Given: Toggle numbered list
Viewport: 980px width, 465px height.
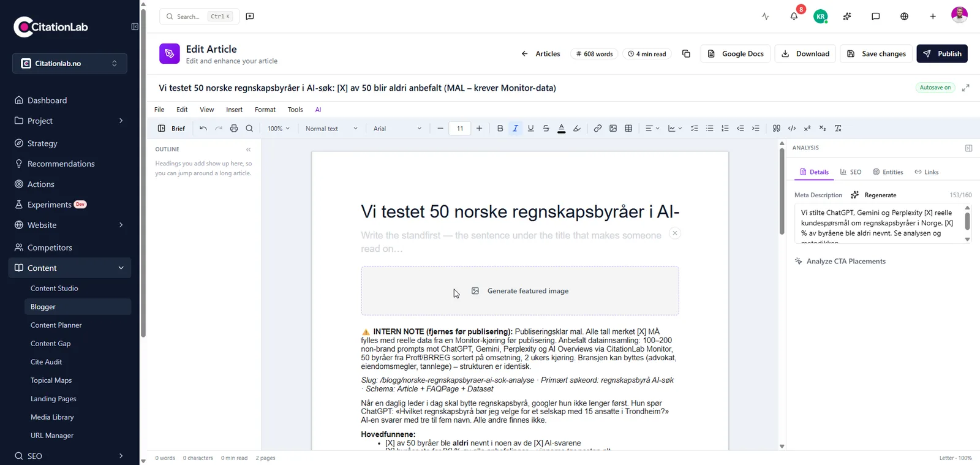Looking at the screenshot, I should (725, 129).
